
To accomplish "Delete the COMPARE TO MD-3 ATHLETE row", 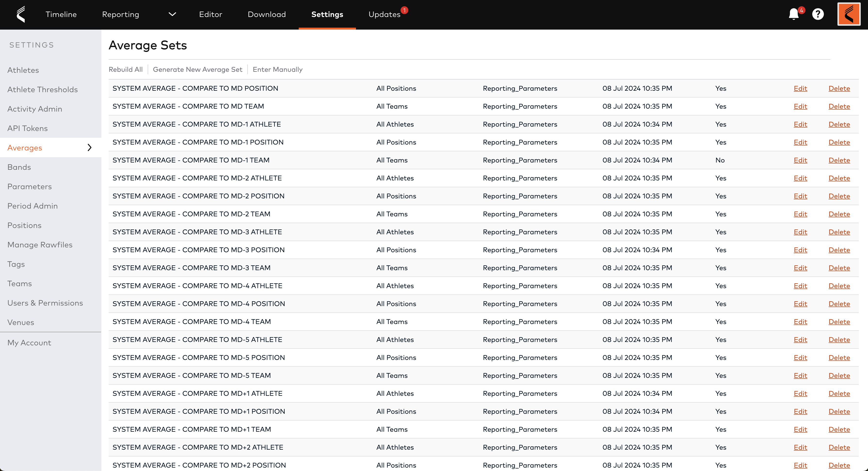I will (x=839, y=232).
